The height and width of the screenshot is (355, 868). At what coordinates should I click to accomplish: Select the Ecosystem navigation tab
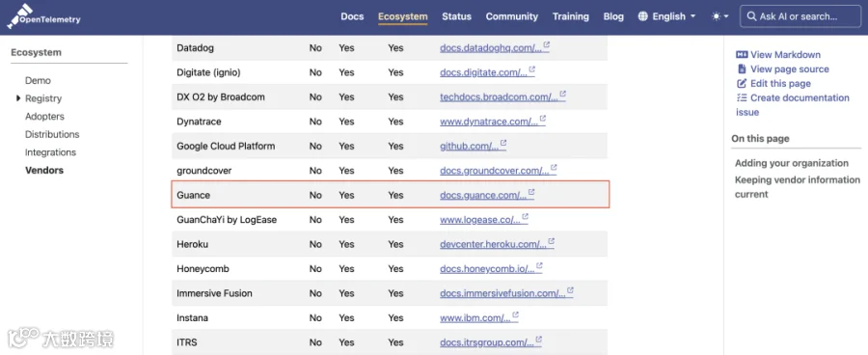coord(402,16)
